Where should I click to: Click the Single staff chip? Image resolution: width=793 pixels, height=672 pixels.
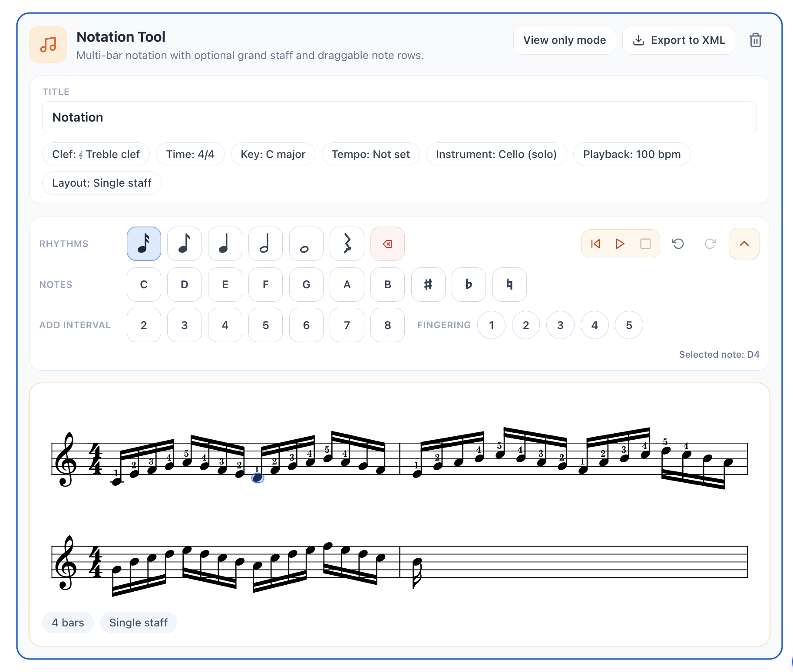[x=138, y=622]
